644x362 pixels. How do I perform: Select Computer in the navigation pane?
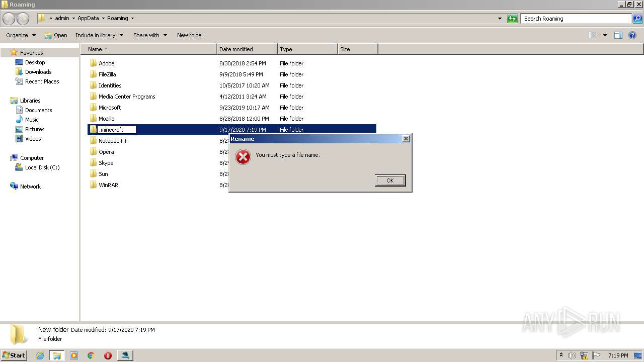coord(32,158)
